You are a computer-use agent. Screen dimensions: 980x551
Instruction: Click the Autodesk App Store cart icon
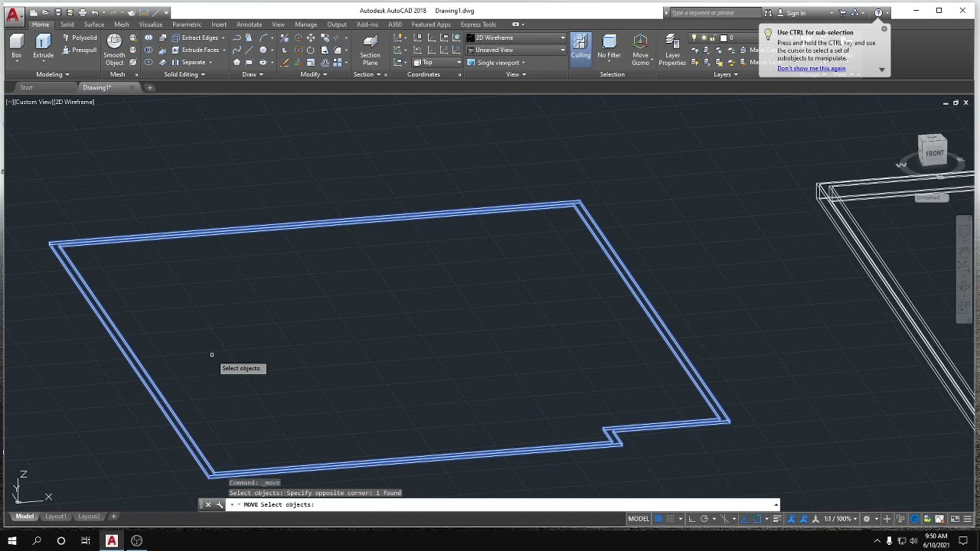click(x=842, y=12)
